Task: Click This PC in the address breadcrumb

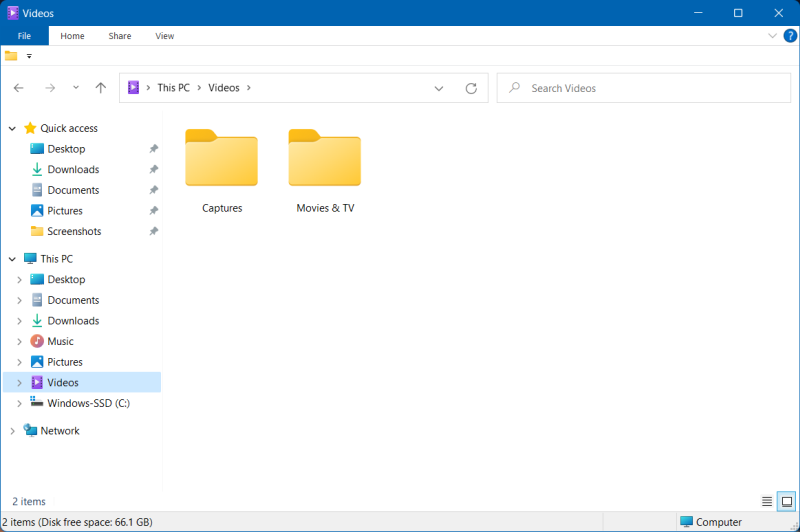Action: 173,88
